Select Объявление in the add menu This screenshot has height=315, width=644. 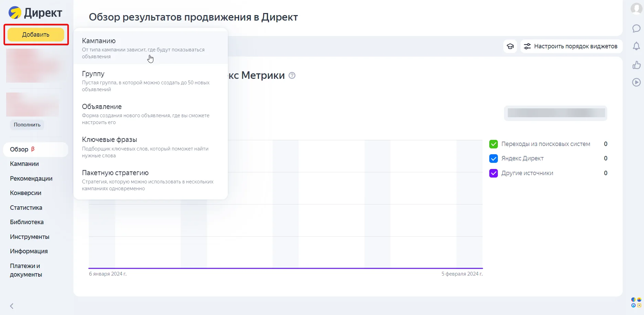click(151, 114)
